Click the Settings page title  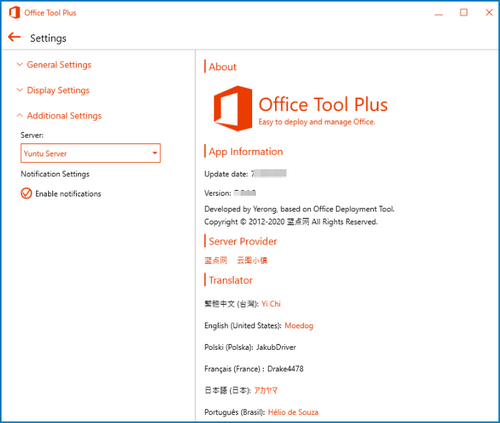click(48, 38)
